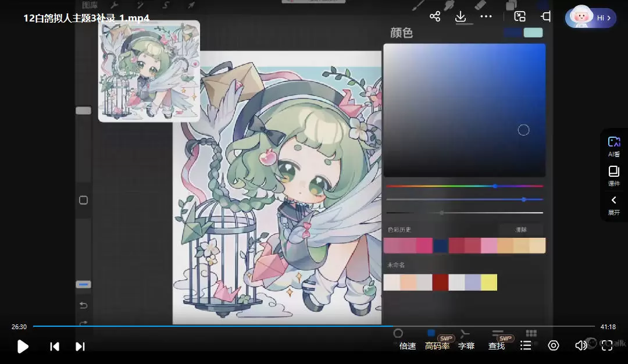Open the 字幕 subtitle options

tap(466, 346)
